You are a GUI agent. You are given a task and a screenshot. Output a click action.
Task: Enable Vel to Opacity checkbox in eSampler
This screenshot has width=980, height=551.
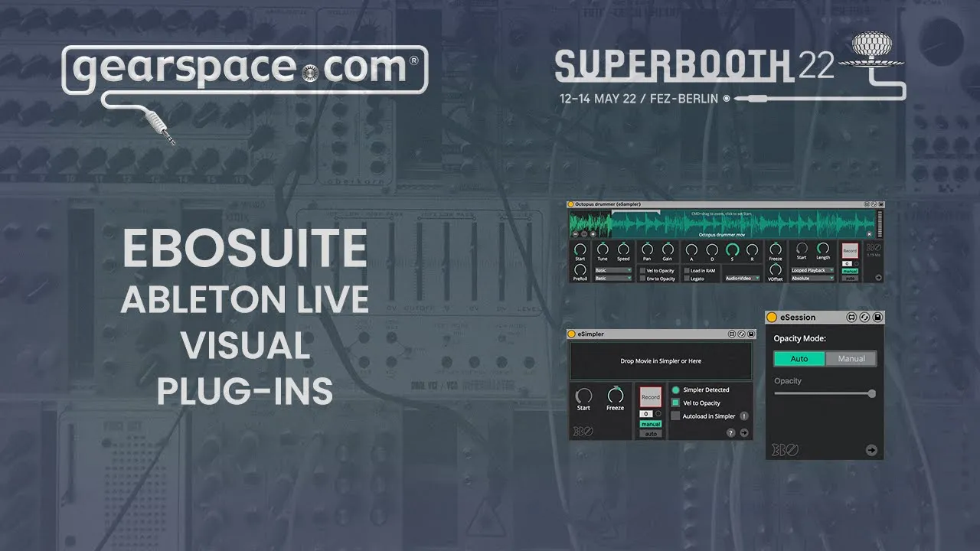[642, 271]
